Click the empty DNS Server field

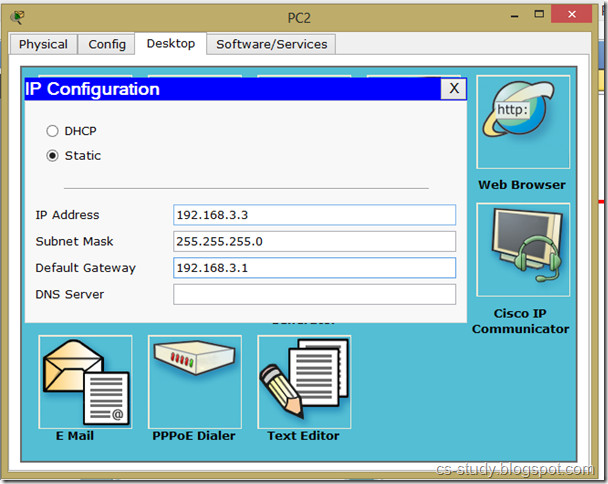pyautogui.click(x=314, y=294)
